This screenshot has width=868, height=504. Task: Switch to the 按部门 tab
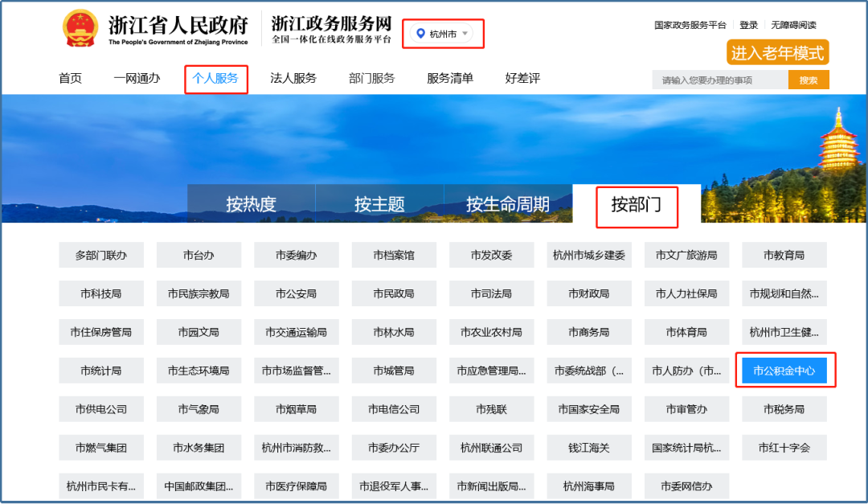[637, 204]
